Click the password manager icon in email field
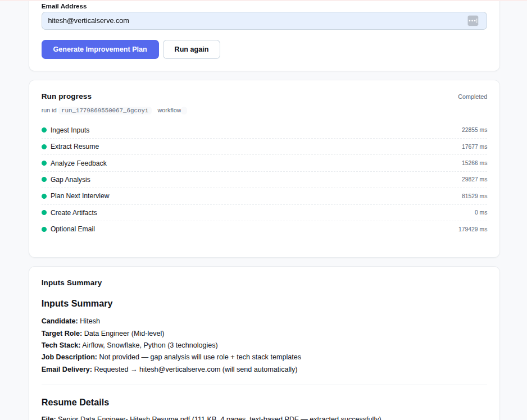The image size is (527, 420). 473,21
